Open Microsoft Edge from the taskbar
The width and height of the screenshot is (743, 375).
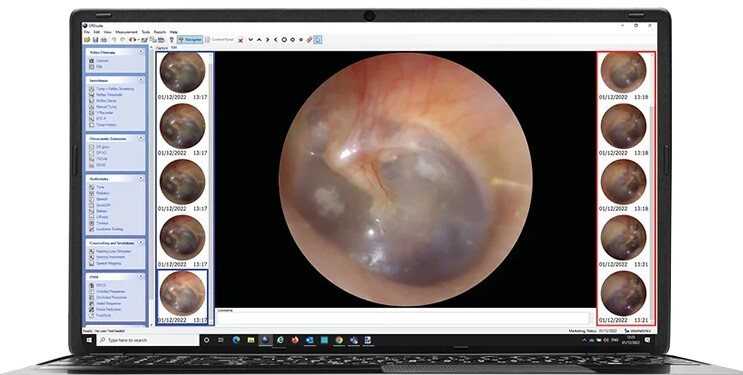(236, 340)
